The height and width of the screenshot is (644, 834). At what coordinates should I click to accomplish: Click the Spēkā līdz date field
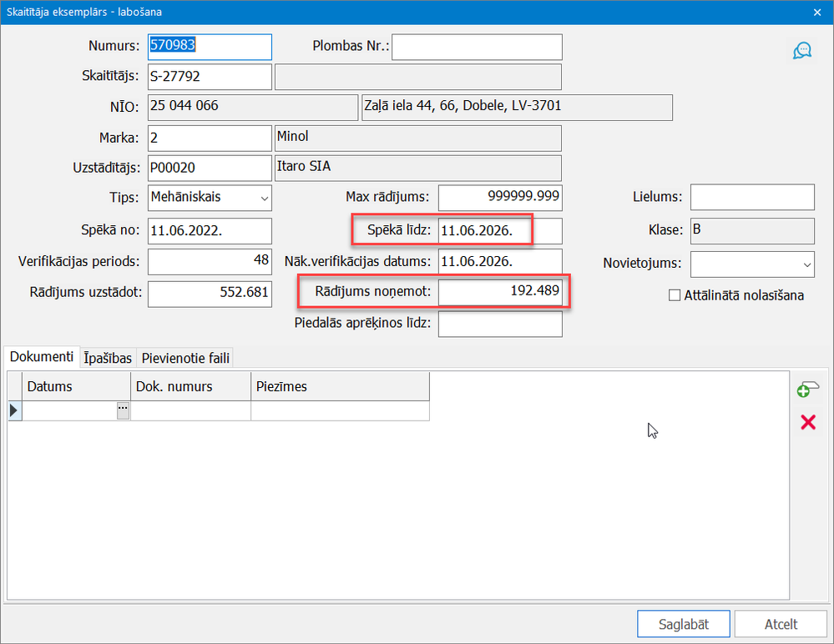tap(500, 231)
